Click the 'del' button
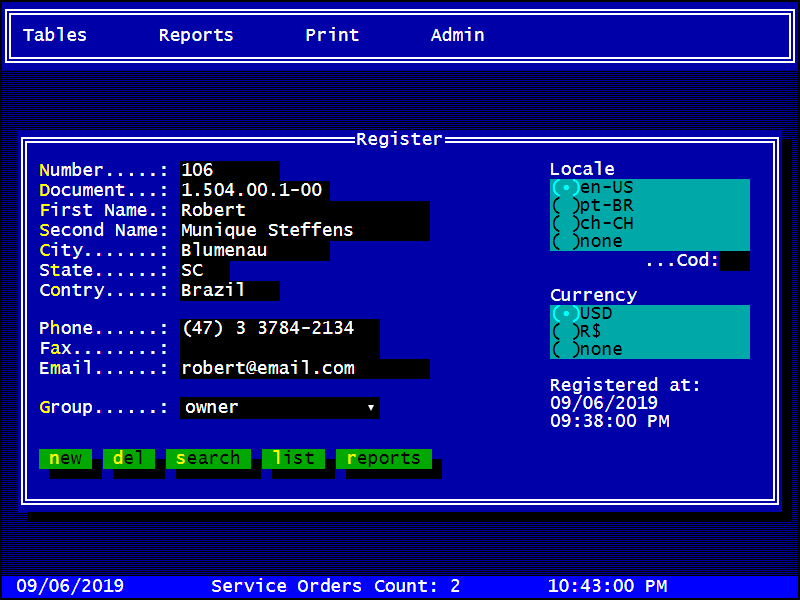 coord(129,459)
